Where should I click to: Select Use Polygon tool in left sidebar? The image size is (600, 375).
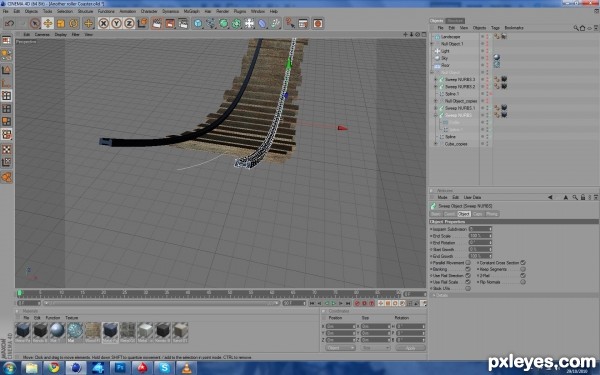pyautogui.click(x=7, y=122)
